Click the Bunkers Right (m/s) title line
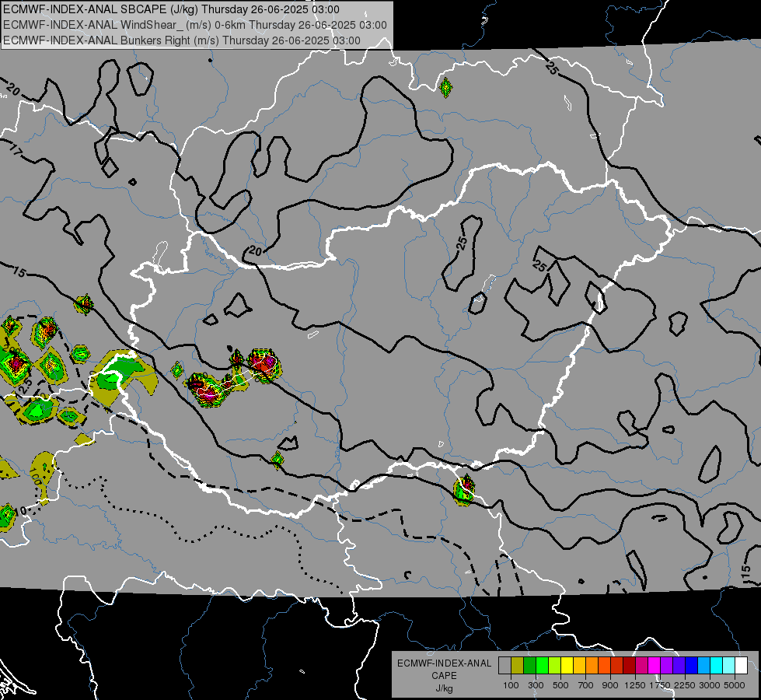The width and height of the screenshot is (761, 700). pyautogui.click(x=182, y=40)
